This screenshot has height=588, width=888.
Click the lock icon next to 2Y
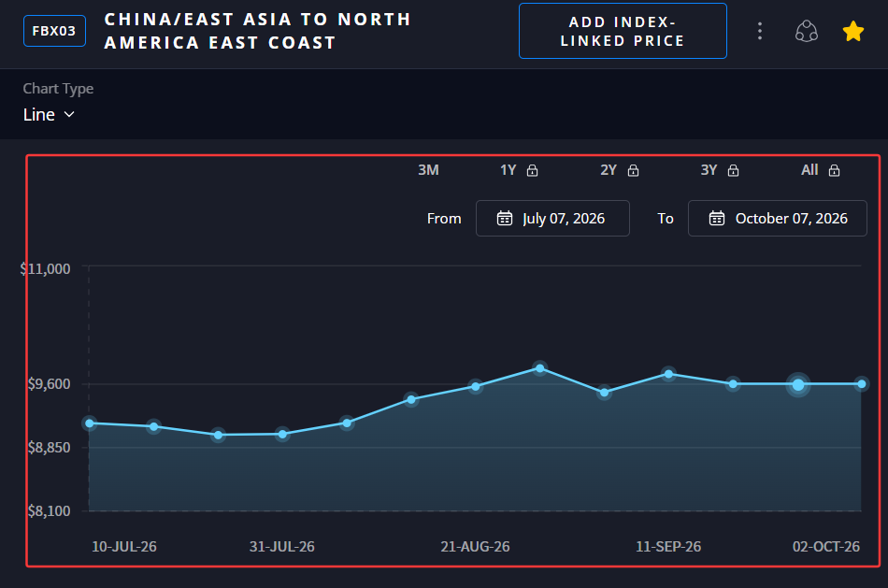tap(633, 170)
